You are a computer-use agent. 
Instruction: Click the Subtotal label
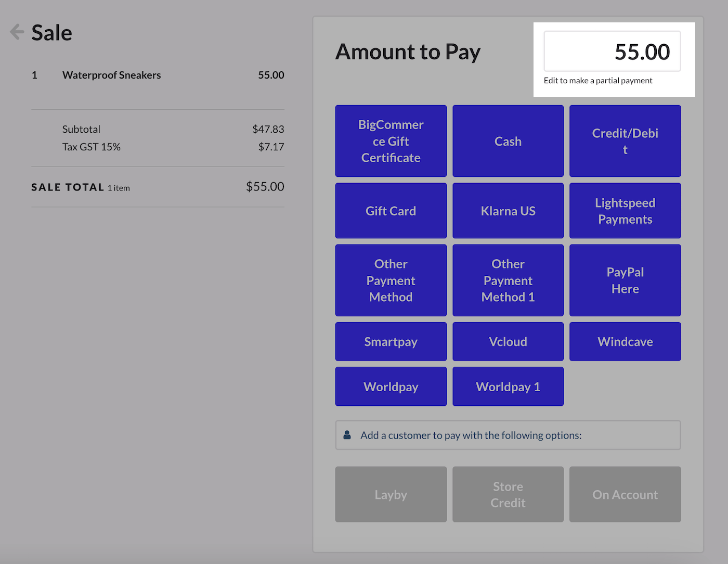(x=81, y=129)
